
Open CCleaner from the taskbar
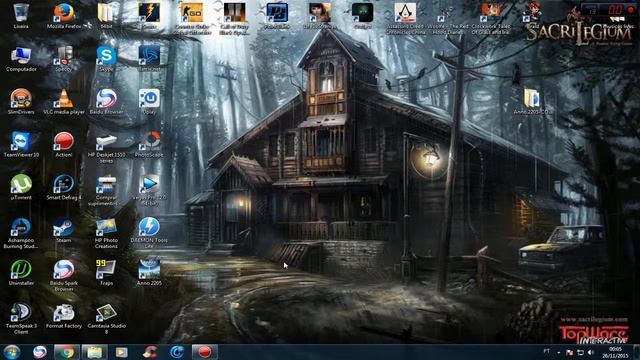(150, 352)
